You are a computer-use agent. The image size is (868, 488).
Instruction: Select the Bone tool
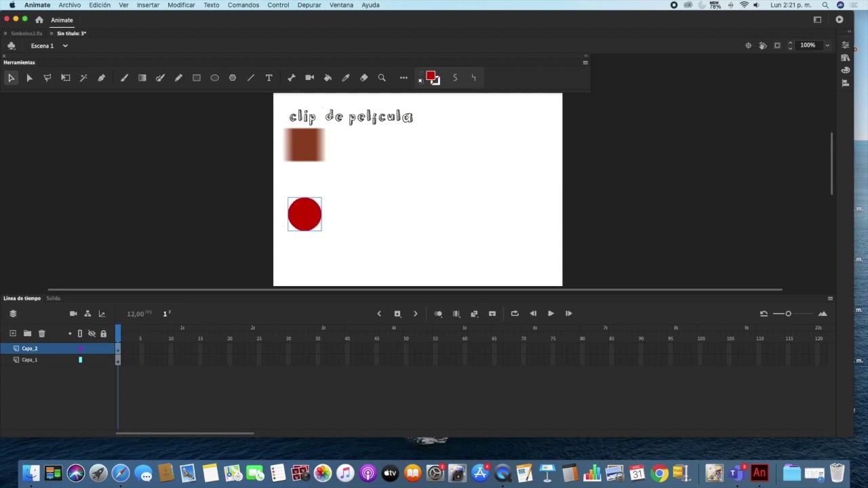tap(292, 78)
